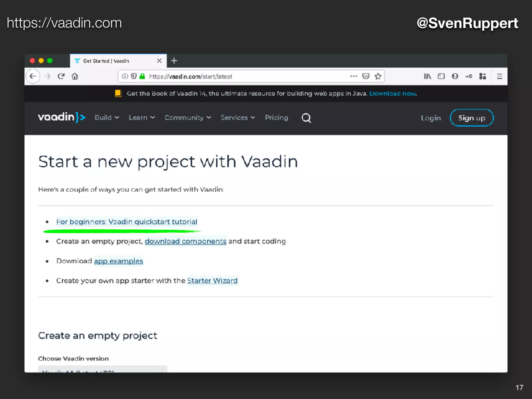This screenshot has width=532, height=399.
Task: Expand the Build dropdown menu
Action: click(107, 118)
